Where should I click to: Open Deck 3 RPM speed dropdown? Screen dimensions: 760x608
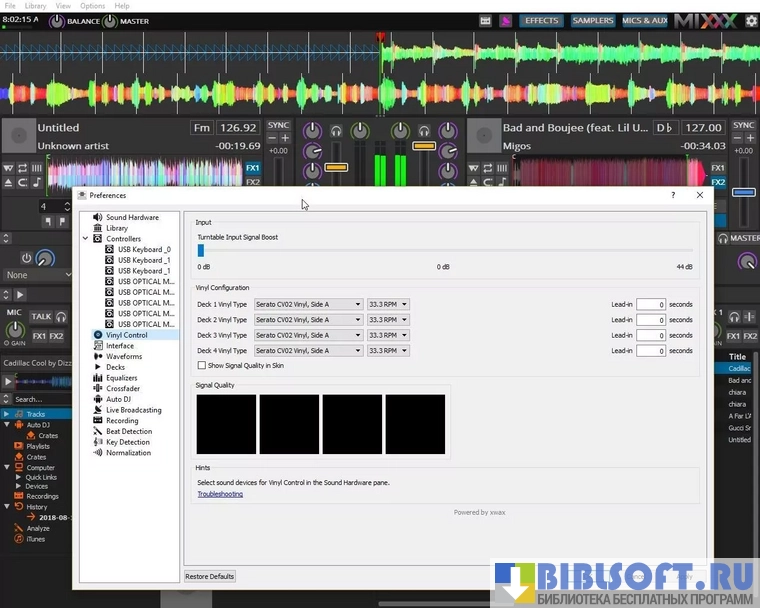click(x=388, y=335)
